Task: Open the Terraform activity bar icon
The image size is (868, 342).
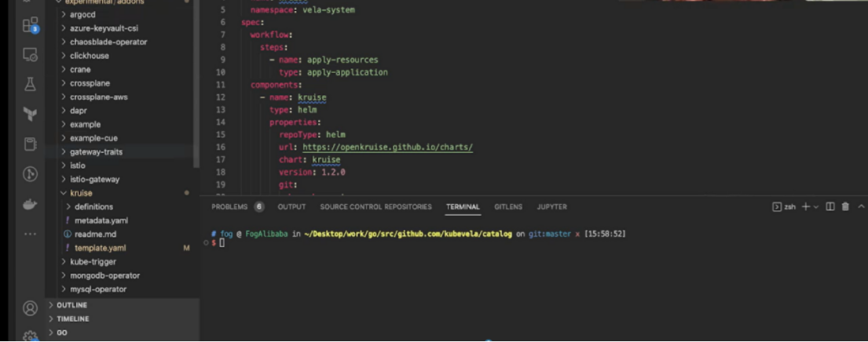Action: (30, 115)
